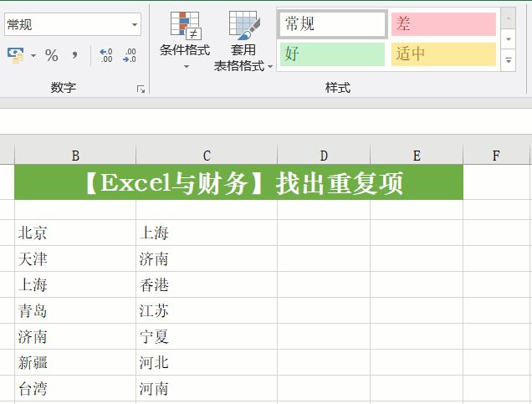Apply the 常规 cell style
532x404 pixels.
333,24
